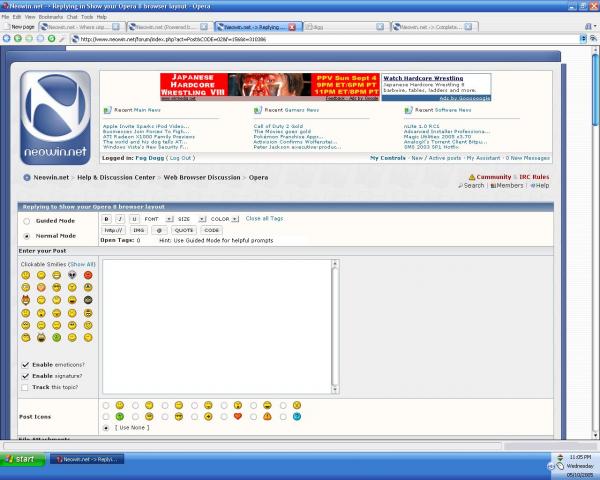600x480 pixels.
Task: Click the Neowin.net logo image
Action: pos(55,117)
